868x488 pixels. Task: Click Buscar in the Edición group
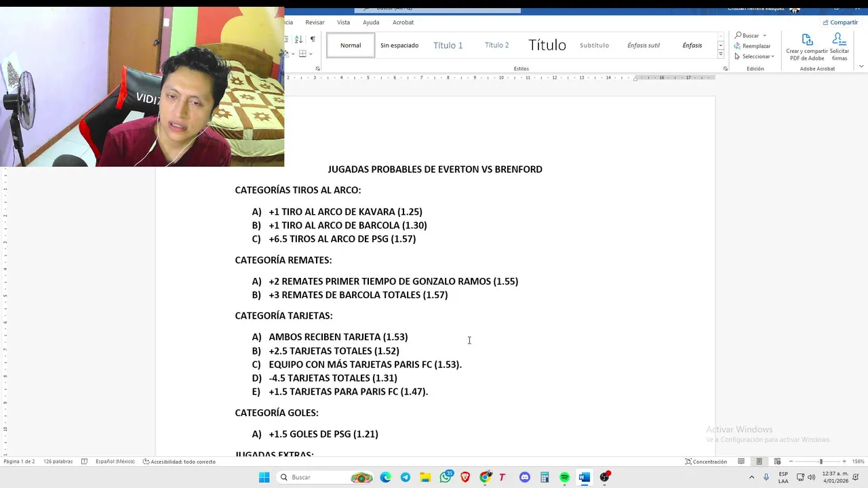point(747,35)
